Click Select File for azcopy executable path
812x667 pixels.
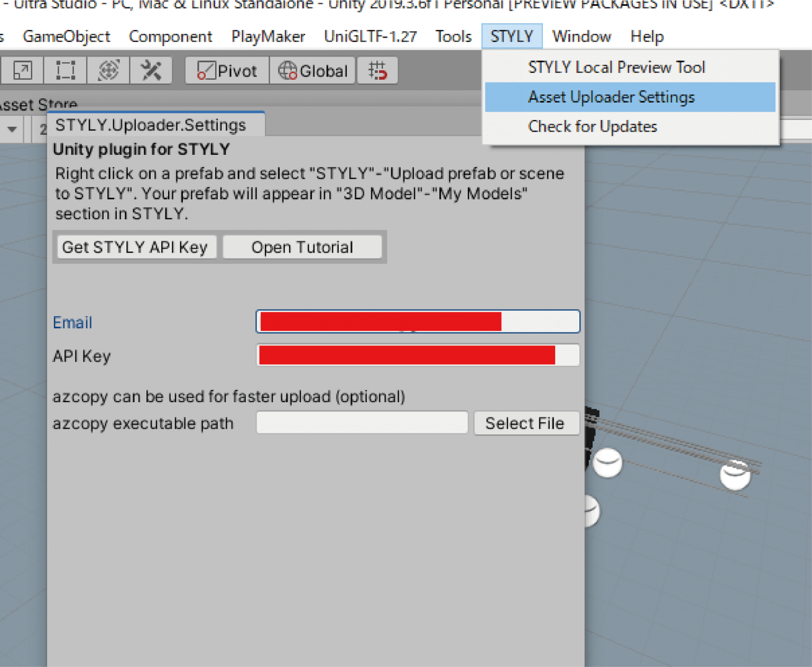coord(526,423)
